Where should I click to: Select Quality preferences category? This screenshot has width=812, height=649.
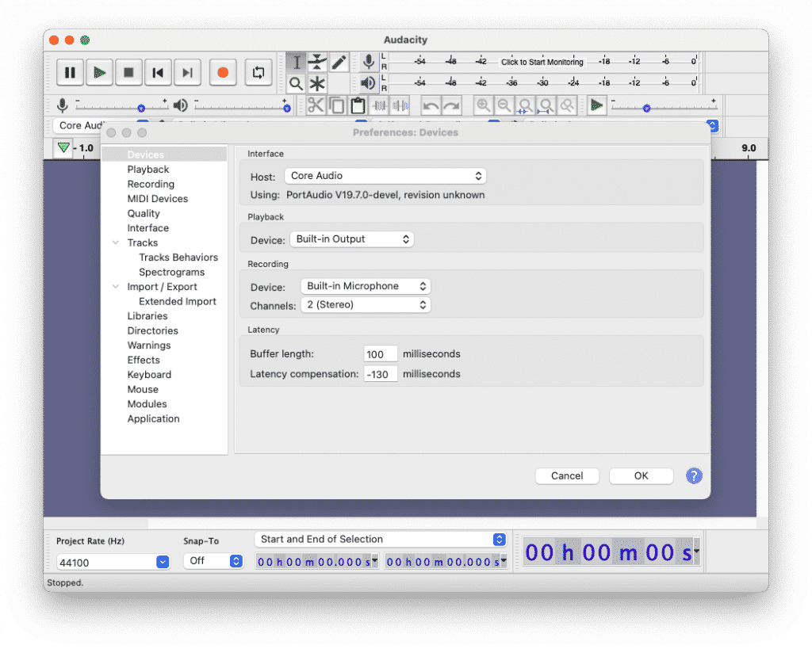click(x=144, y=213)
